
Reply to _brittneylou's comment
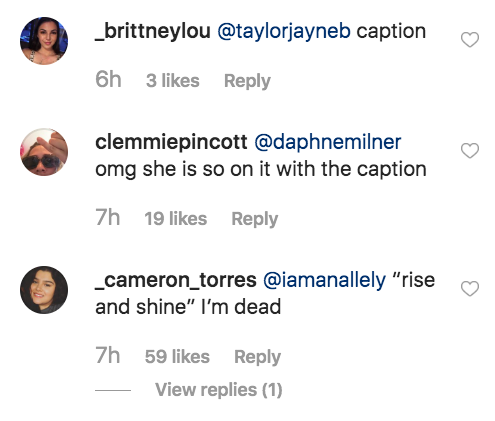247,81
